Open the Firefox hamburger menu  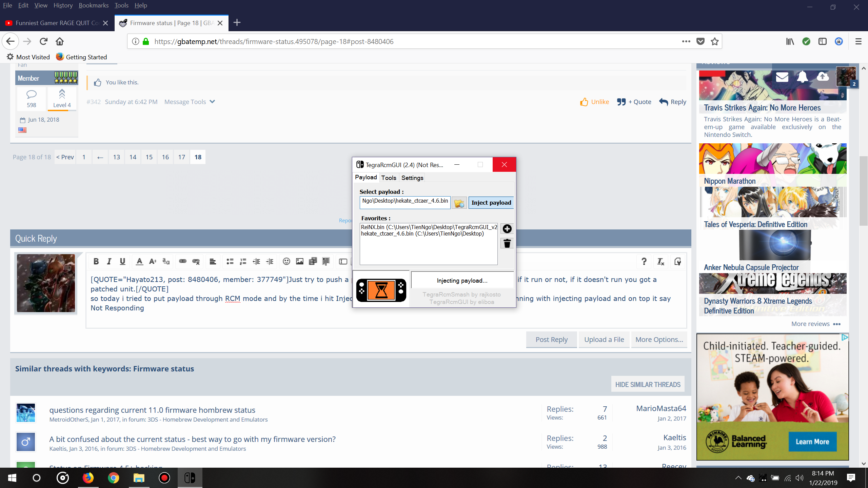coord(858,41)
